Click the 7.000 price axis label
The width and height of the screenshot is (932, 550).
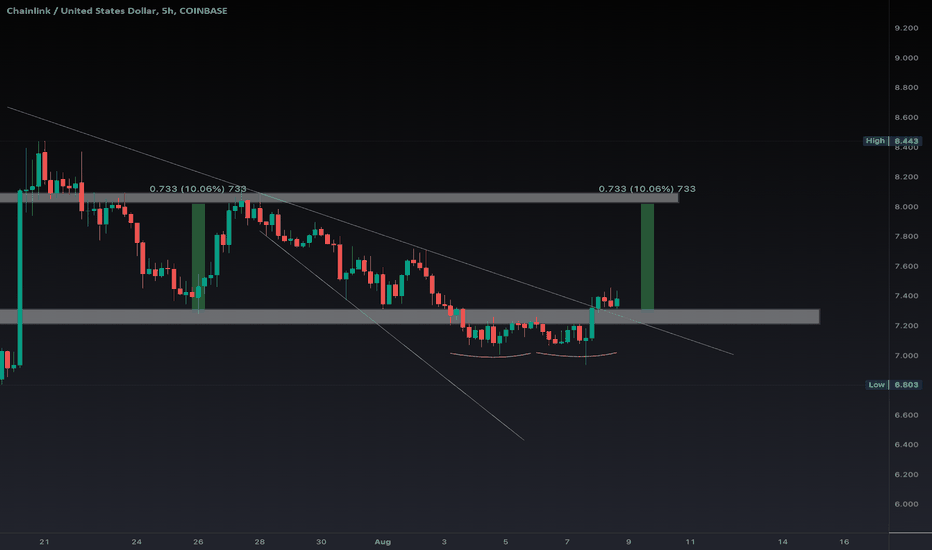coord(906,355)
